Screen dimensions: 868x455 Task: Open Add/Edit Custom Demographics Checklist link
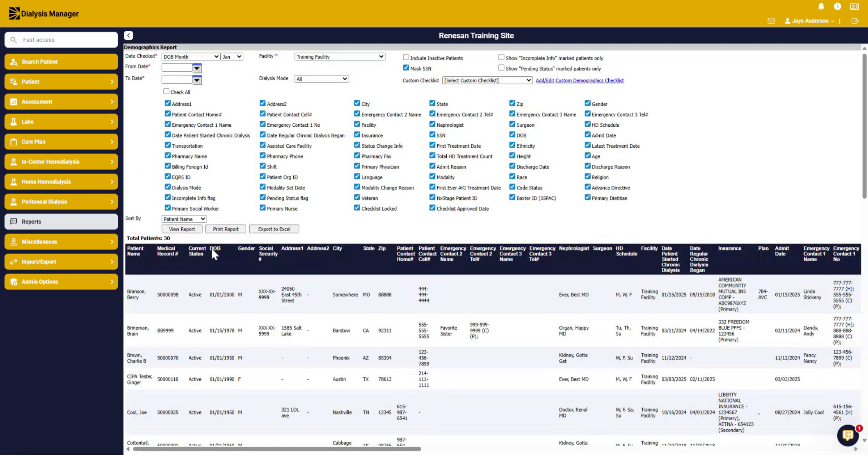[x=579, y=81]
